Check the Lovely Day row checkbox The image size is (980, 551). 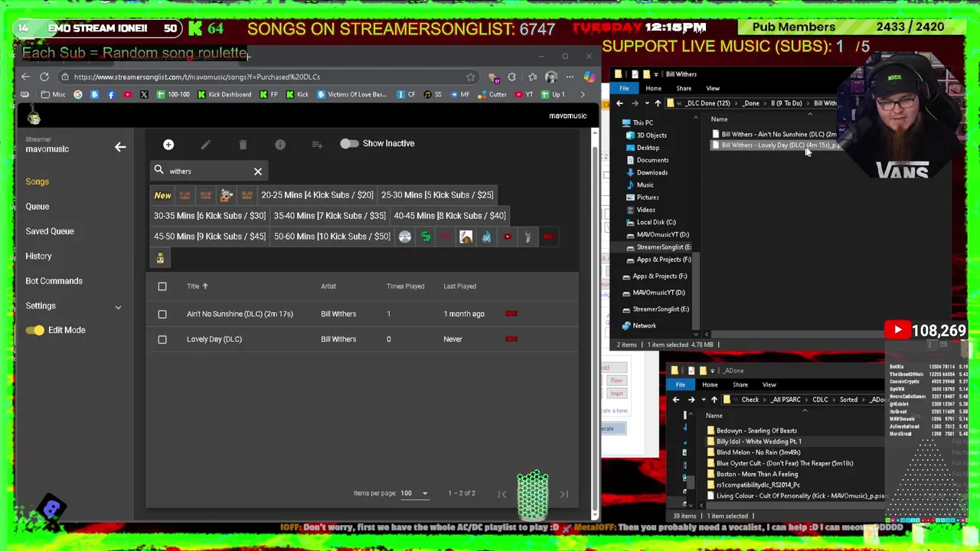point(162,339)
